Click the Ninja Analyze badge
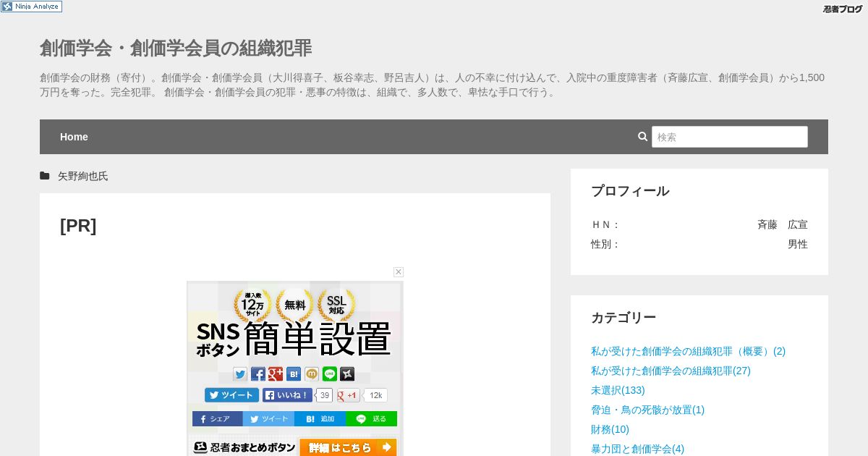 pos(31,7)
